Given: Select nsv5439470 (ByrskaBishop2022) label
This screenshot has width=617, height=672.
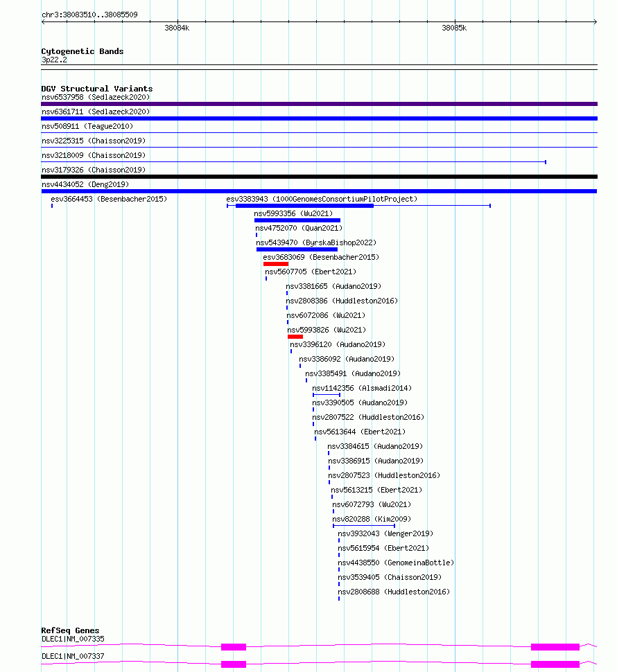Looking at the screenshot, I should (x=316, y=243).
